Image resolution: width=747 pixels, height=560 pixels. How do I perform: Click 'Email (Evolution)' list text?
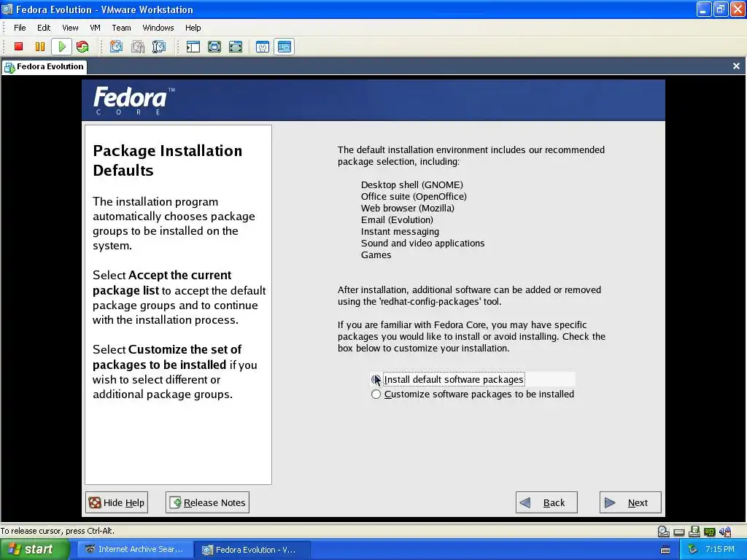[x=397, y=220]
